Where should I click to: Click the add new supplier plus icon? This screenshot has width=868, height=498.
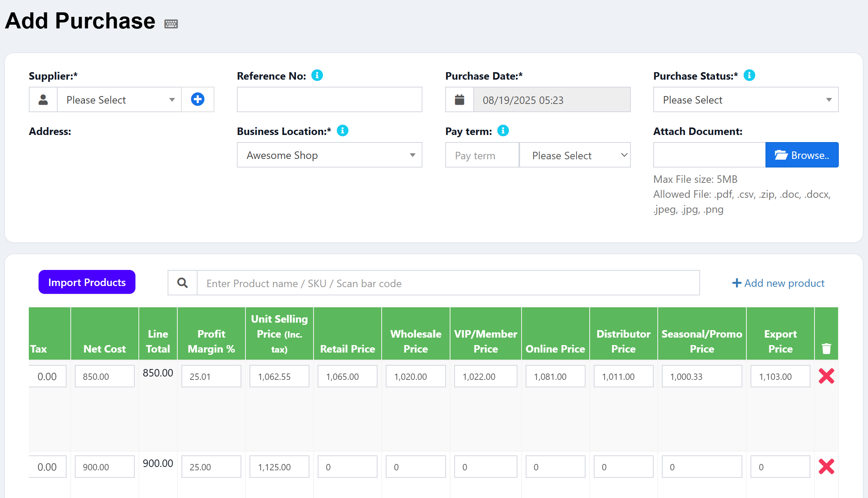click(x=198, y=99)
